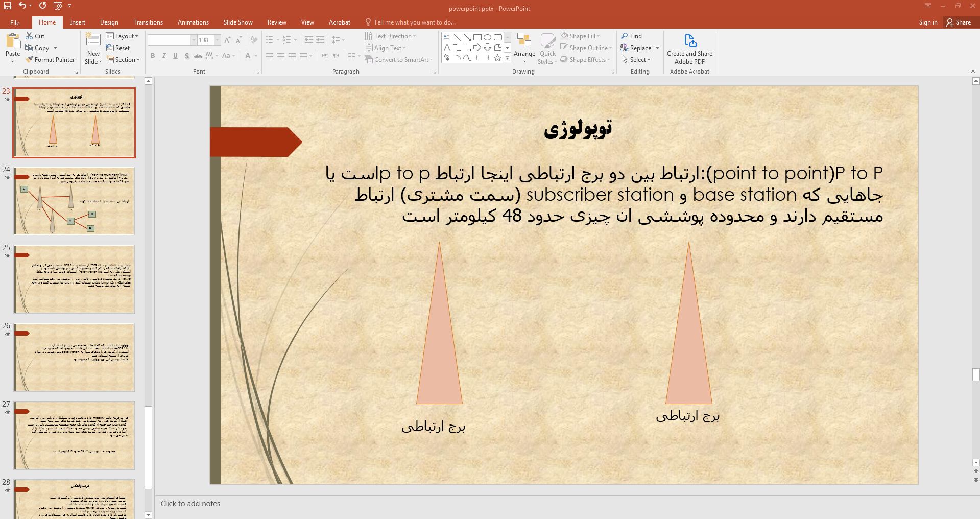
Task: Select the oval shape
Action: 487,37
